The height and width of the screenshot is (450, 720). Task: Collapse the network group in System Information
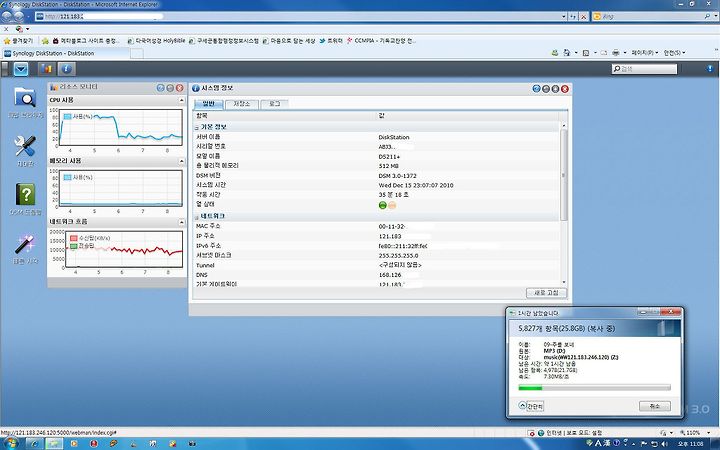197,217
